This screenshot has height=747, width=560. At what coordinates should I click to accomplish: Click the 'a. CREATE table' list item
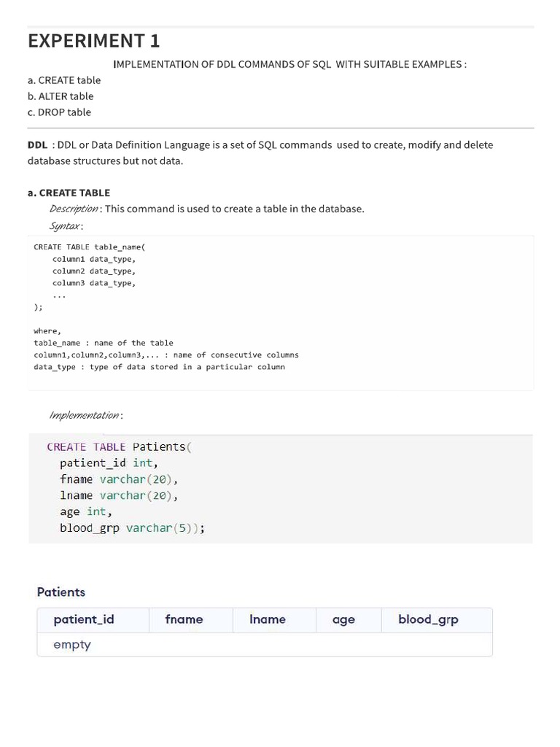point(64,80)
